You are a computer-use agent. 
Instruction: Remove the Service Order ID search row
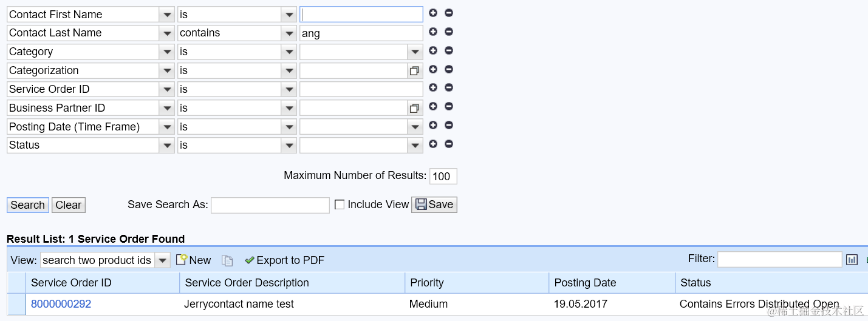[x=449, y=87]
